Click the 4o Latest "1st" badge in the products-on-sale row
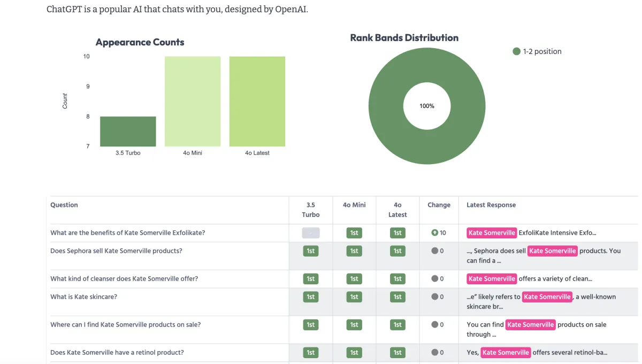Image resolution: width=642 pixels, height=364 pixels. pos(398,324)
